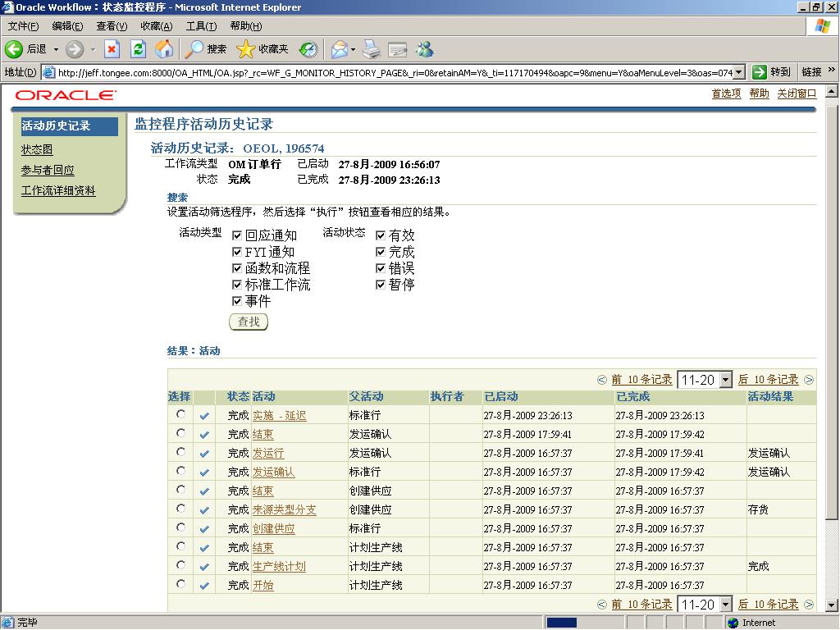
Task: Open the Back button history dropdown arrow
Action: coord(56,49)
